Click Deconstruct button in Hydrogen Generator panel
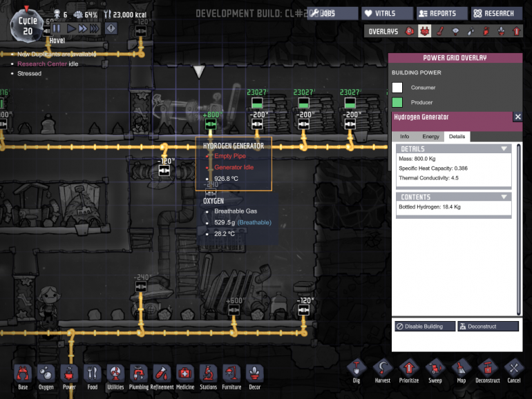 (488, 326)
